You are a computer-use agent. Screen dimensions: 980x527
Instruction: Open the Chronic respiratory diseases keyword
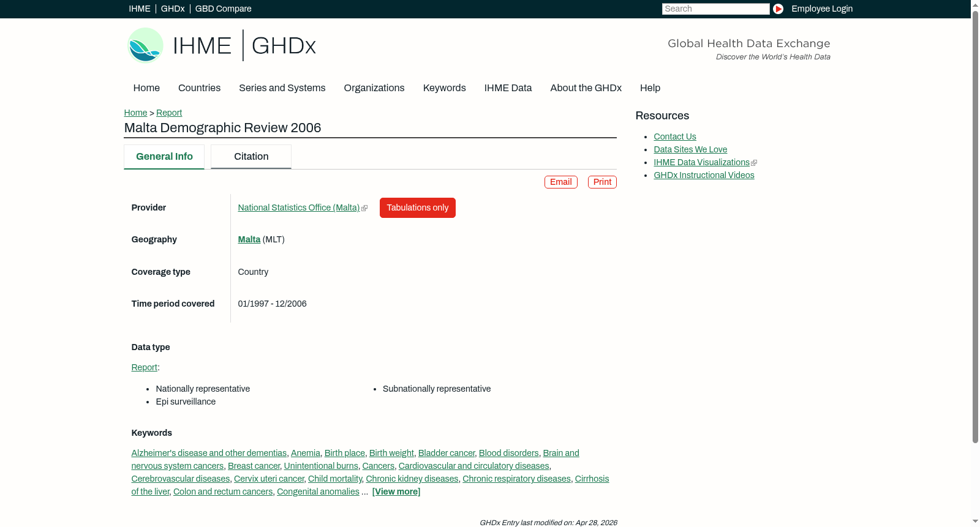(517, 479)
